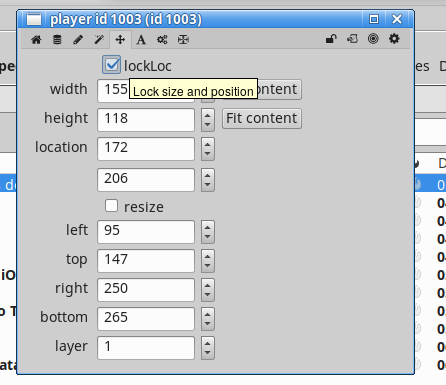Select the geometry resize-box icon
The width and height of the screenshot is (446, 385).
(183, 40)
